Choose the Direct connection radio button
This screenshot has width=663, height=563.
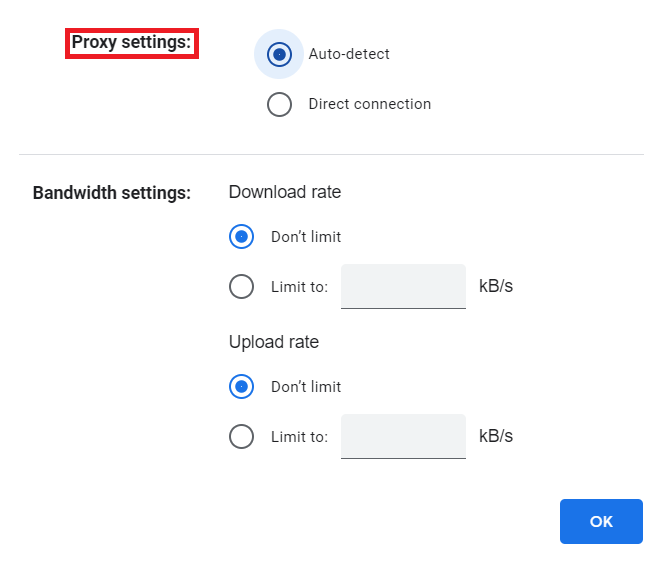(279, 104)
